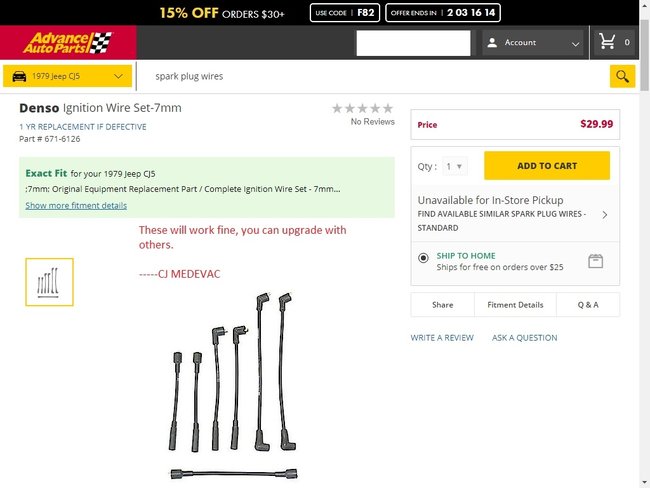This screenshot has height=488, width=650.
Task: Expand similar spark plug wires chevron
Action: 605,214
